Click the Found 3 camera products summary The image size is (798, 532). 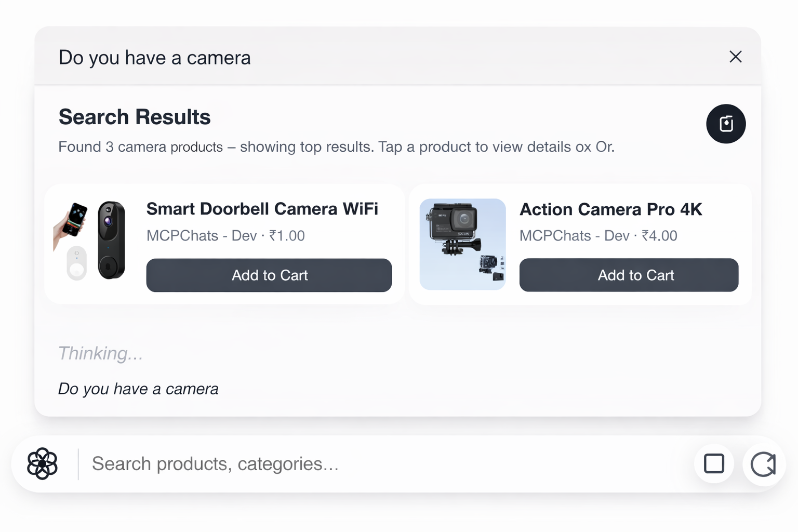tap(336, 147)
